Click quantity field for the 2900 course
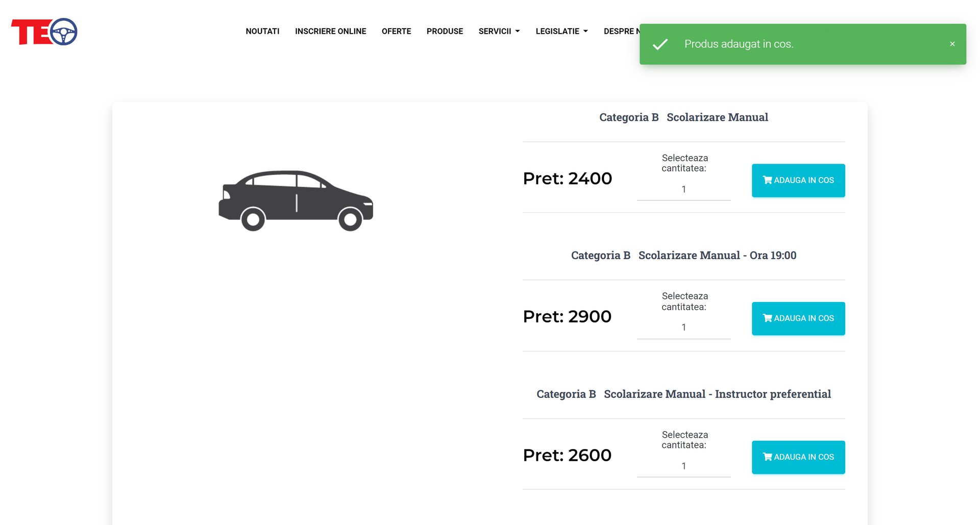The width and height of the screenshot is (980, 525). click(x=683, y=328)
